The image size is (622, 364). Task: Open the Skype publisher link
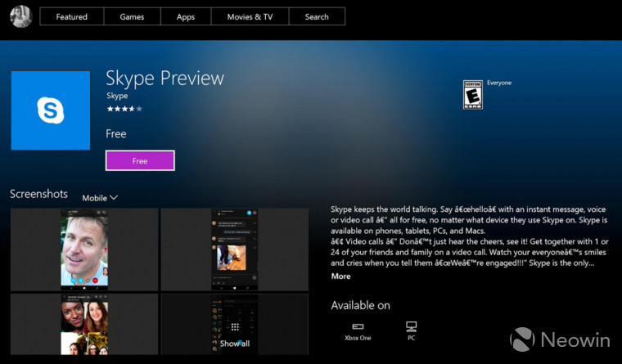(117, 96)
